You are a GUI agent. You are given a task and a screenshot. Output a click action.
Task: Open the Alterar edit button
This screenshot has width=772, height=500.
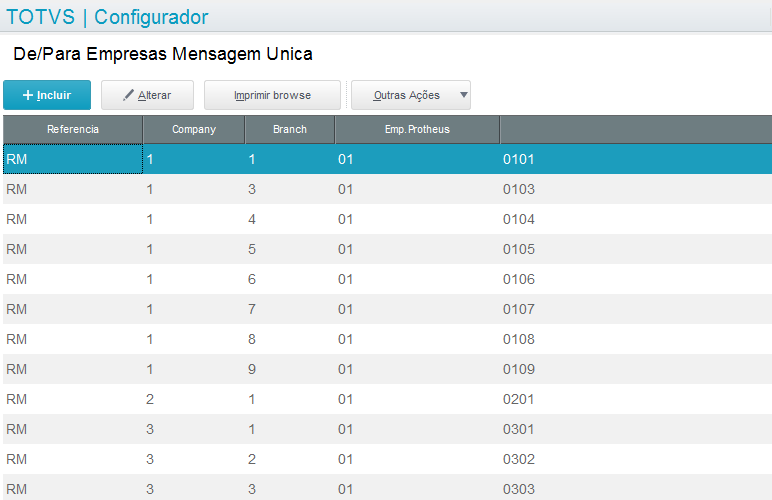147,95
